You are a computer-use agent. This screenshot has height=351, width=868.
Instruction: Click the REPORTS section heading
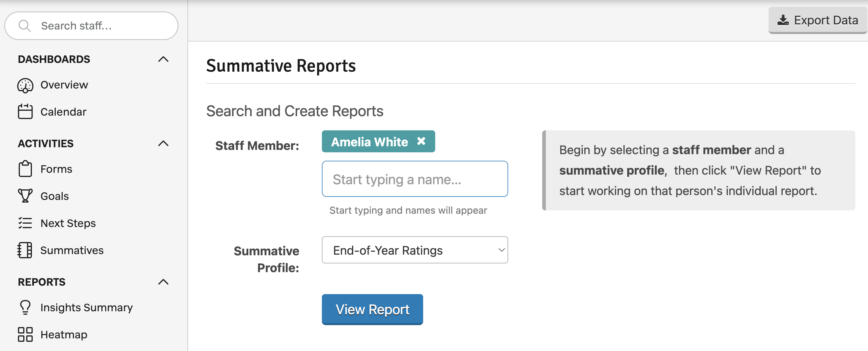click(42, 282)
